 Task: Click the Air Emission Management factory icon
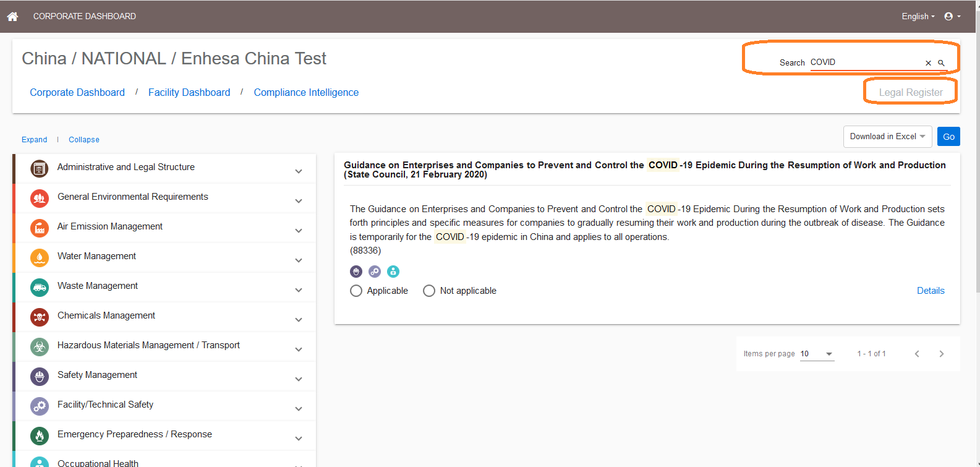point(40,228)
